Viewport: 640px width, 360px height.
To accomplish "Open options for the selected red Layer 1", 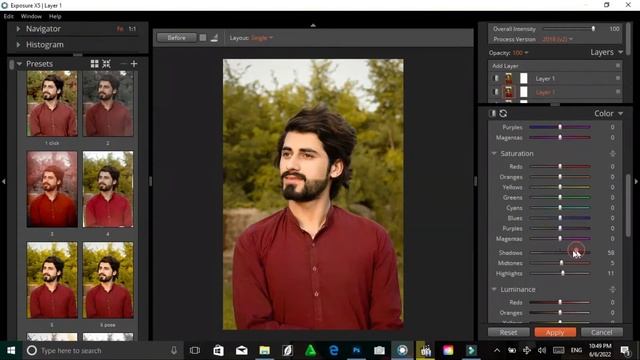I will 618,92.
